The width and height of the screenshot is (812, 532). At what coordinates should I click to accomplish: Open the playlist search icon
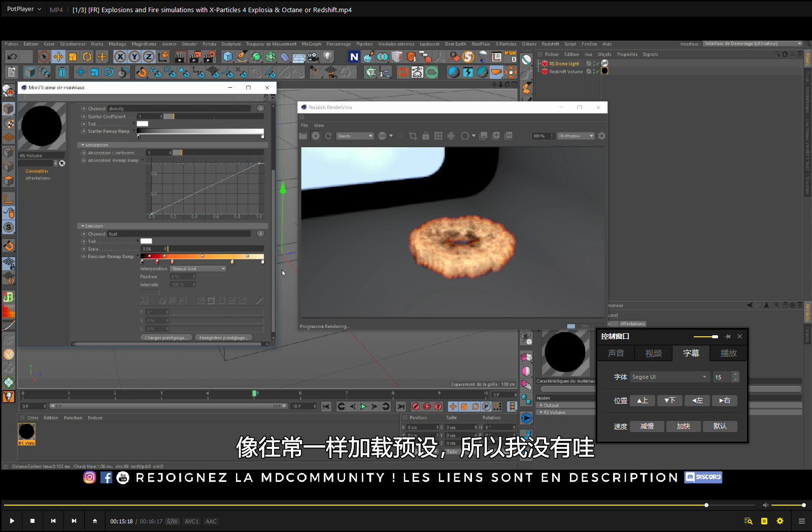pyautogui.click(x=748, y=521)
